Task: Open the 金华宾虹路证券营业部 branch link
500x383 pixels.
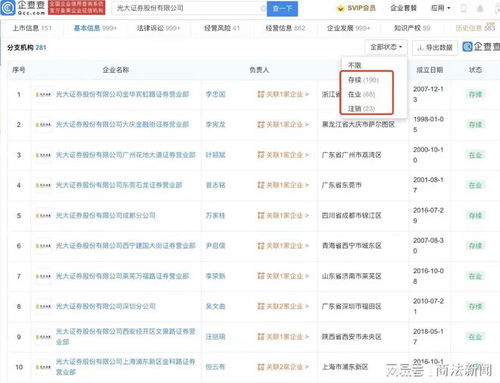Action: [122, 94]
